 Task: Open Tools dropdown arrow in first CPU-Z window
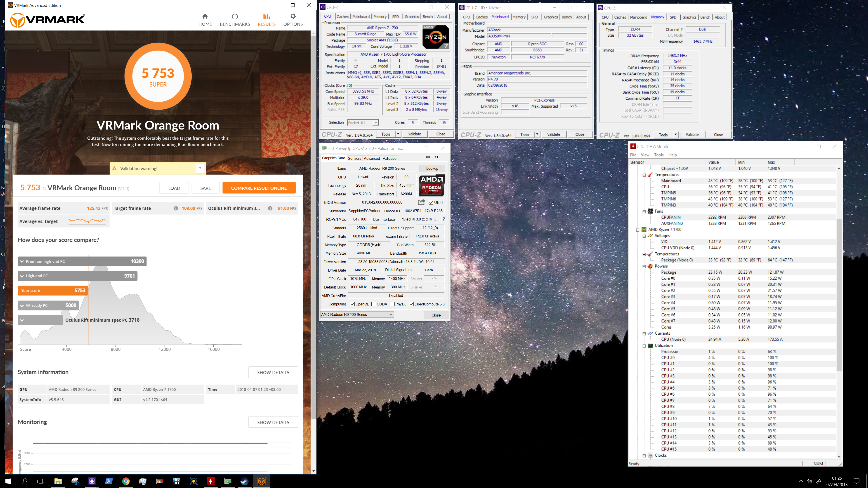click(x=398, y=134)
